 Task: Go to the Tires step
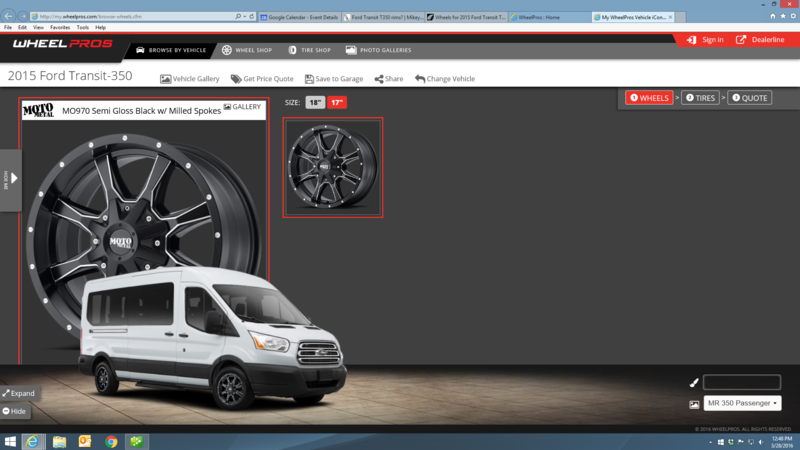coord(701,98)
